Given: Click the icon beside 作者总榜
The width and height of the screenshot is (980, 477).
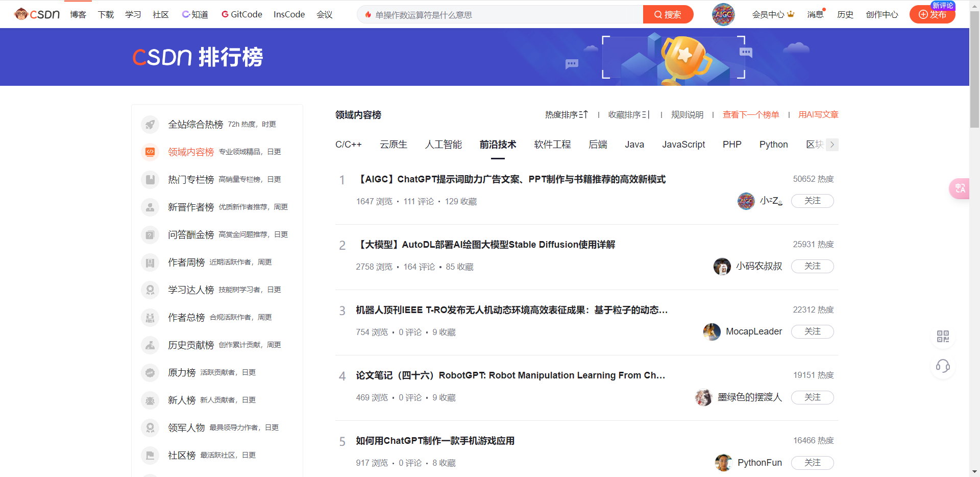Looking at the screenshot, I should [x=150, y=317].
